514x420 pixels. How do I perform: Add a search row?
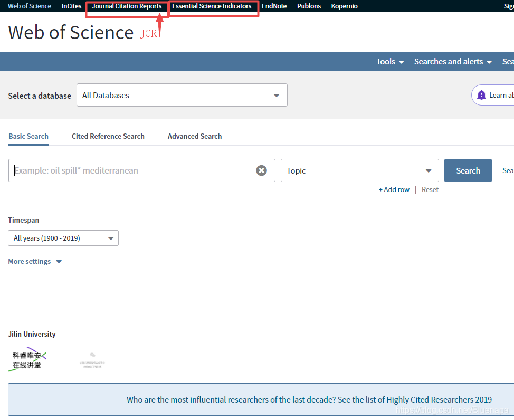(394, 189)
